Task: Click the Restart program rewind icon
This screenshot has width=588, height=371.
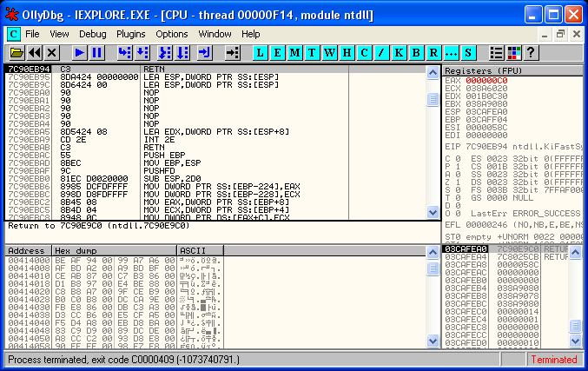Action: click(x=35, y=53)
